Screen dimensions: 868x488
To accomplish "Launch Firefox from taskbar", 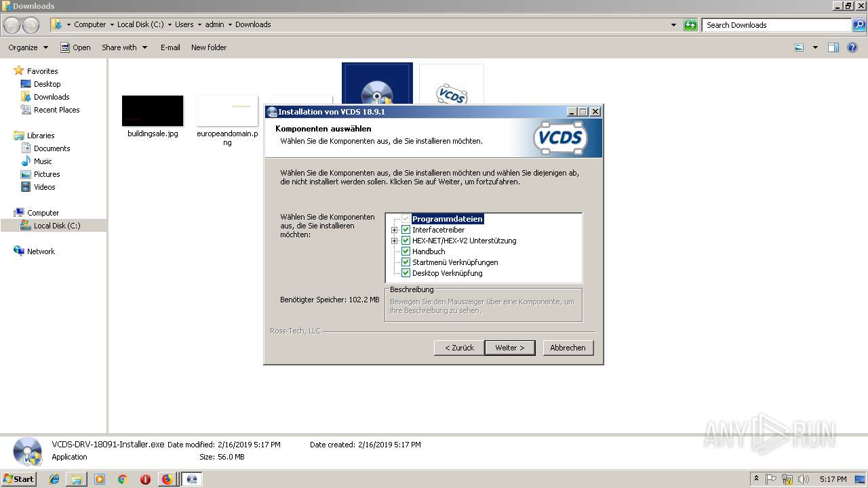I will (167, 479).
